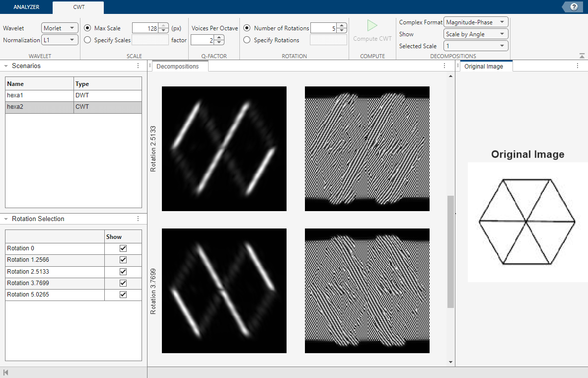Screen dimensions: 588x378
Task: Uncheck Show for Rotation 0
Action: click(123, 248)
